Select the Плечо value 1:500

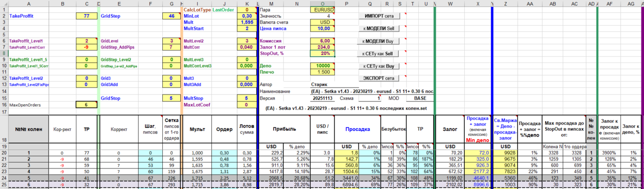pyautogui.click(x=322, y=72)
